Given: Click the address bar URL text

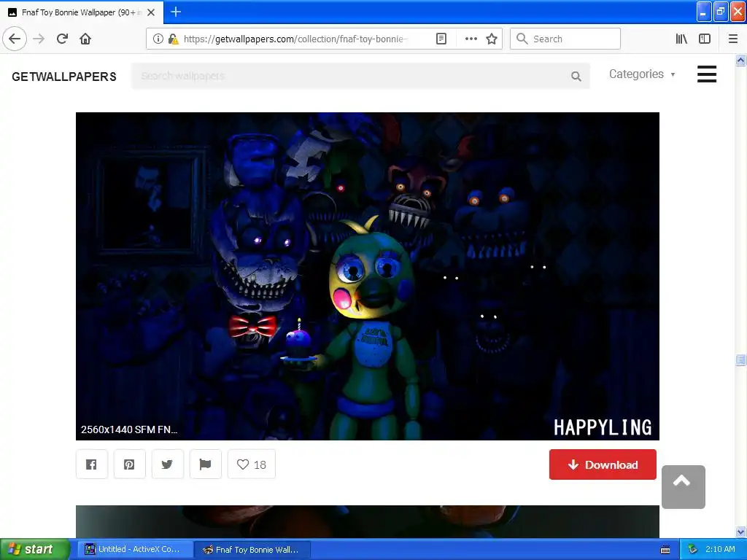Looking at the screenshot, I should (x=296, y=39).
